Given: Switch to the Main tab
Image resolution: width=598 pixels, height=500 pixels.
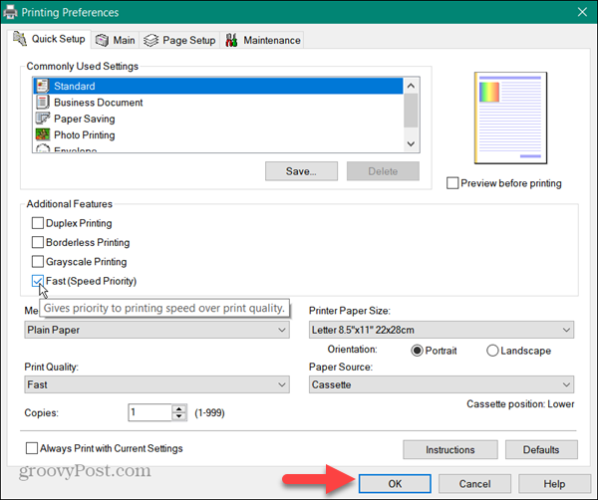Looking at the screenshot, I should [x=116, y=40].
